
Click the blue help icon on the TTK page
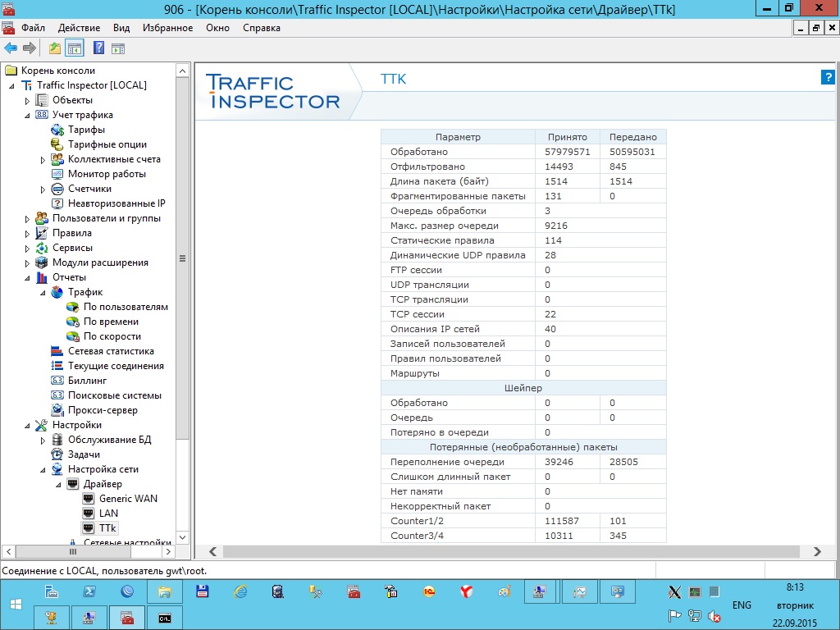click(x=827, y=77)
